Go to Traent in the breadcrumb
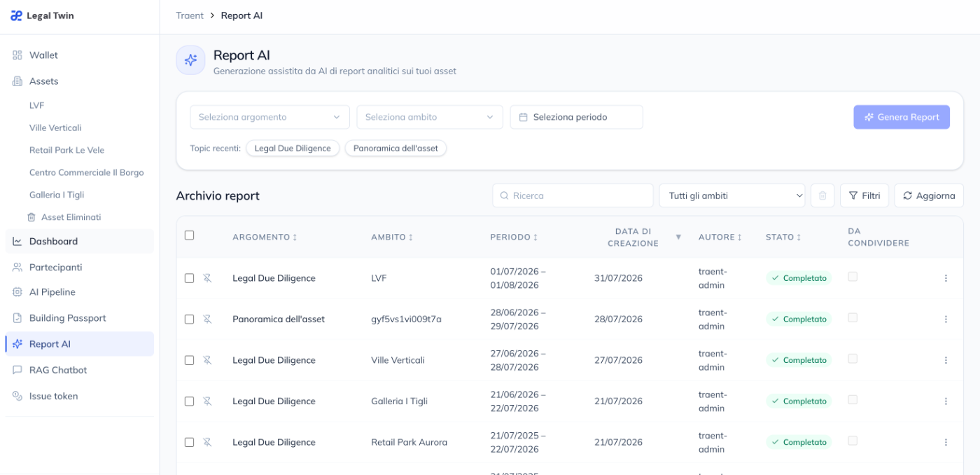Screen dimensions: 980x475 click(190, 15)
